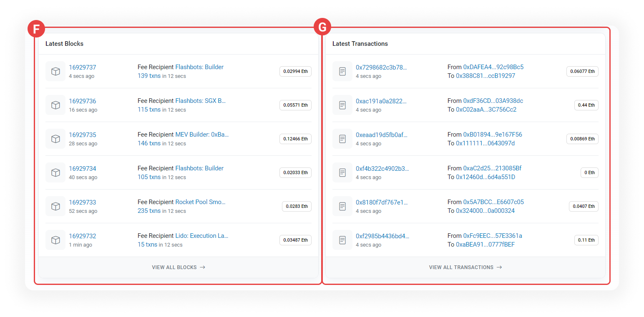Click the cube icon beside block 16929733
Image resolution: width=644 pixels, height=317 pixels.
point(55,207)
